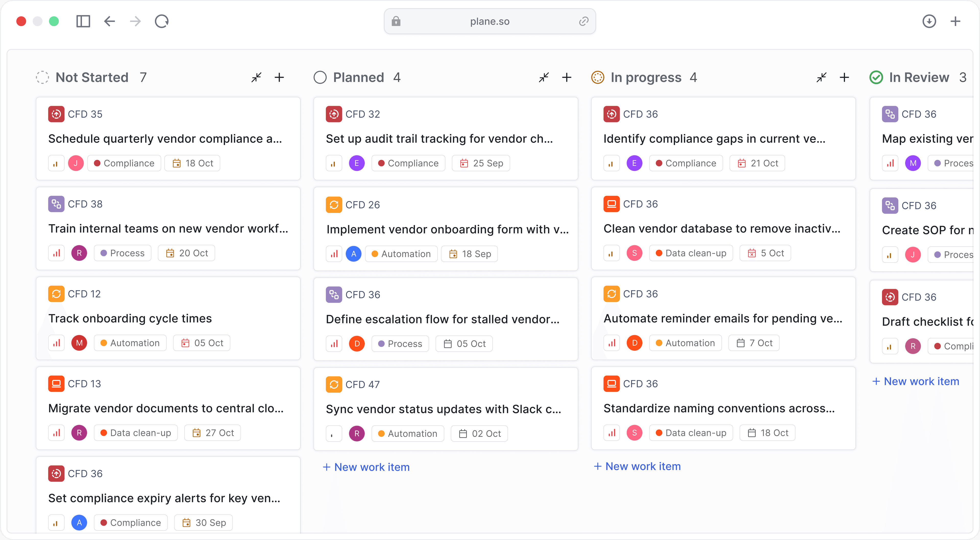Collapse the In progress column

coord(821,77)
